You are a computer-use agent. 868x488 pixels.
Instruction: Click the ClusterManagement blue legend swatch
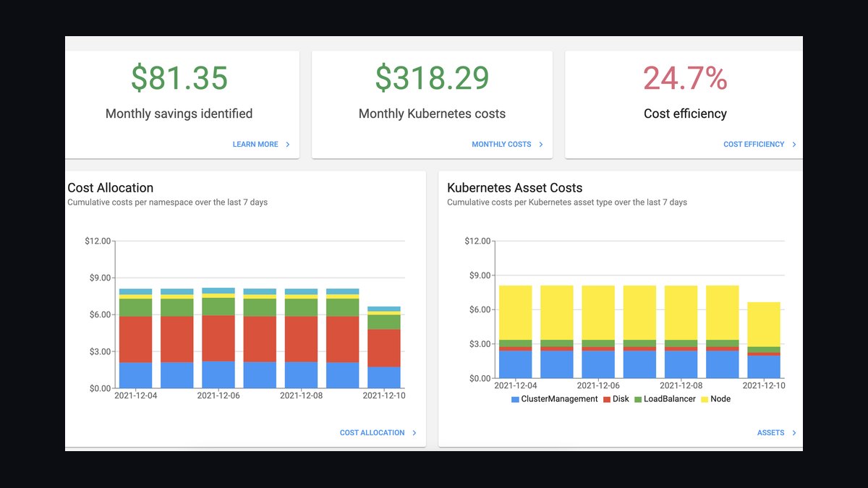point(515,399)
